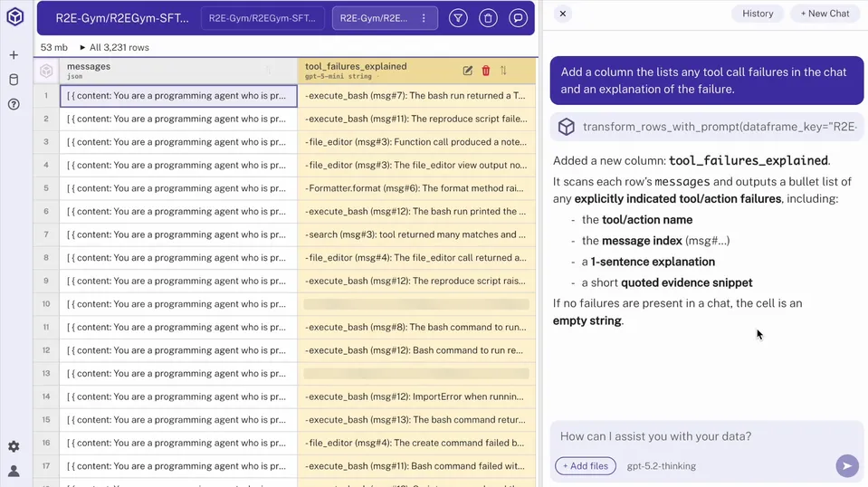The height and width of the screenshot is (487, 868).
Task: Sort the tool_failures_explained column
Action: 503,71
